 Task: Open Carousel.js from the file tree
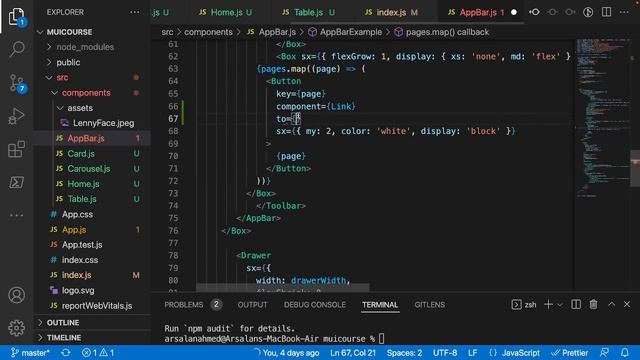tap(89, 169)
